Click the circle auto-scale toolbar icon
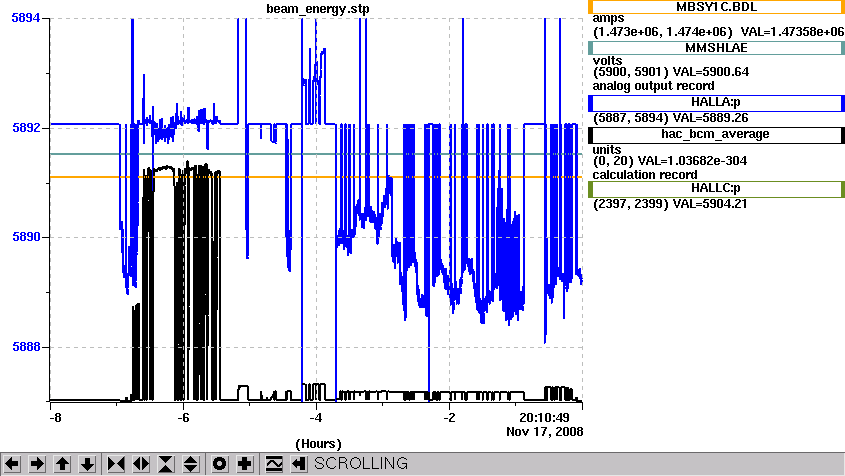845x476 pixels. (219, 464)
